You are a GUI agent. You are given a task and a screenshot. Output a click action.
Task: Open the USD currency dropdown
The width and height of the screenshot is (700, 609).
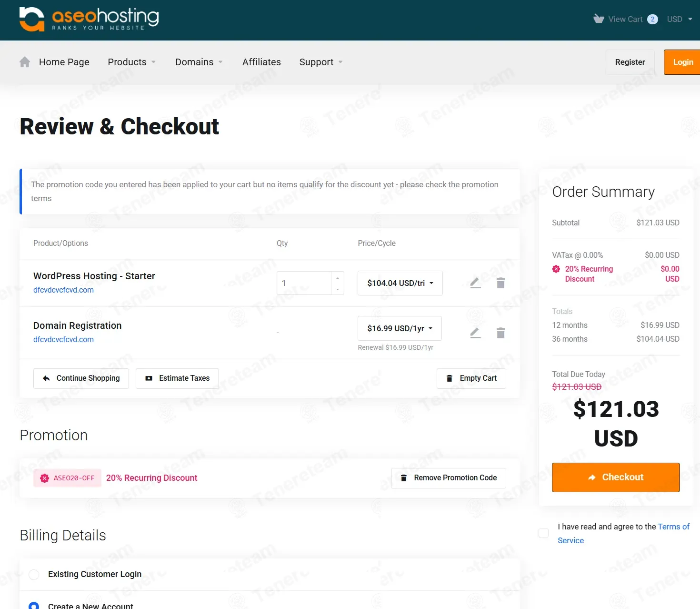(x=680, y=19)
